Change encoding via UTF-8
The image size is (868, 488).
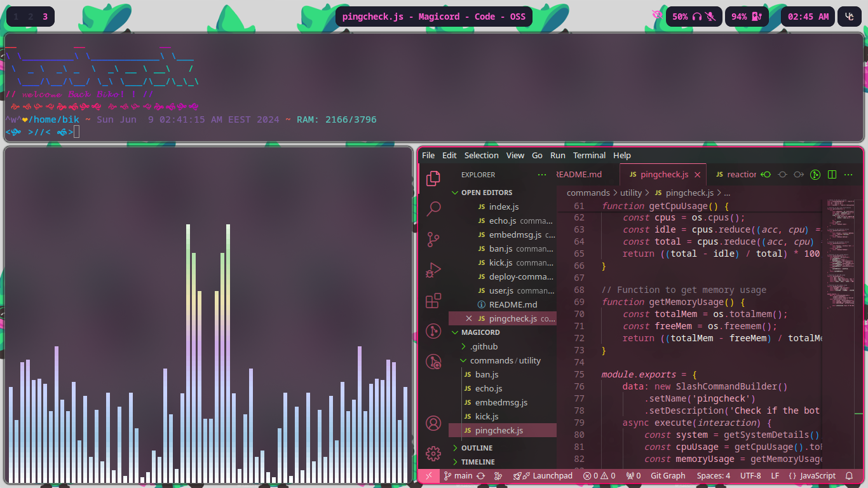click(750, 475)
